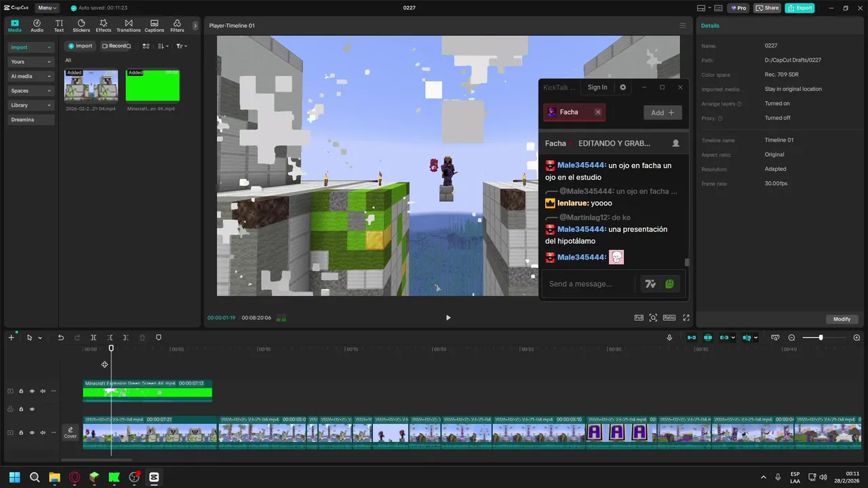
Task: Click the Pro upgrade button
Action: 738,8
